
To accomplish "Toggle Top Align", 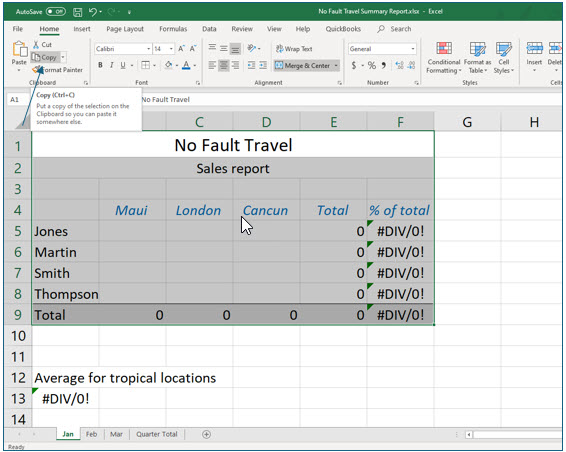I will coord(212,48).
